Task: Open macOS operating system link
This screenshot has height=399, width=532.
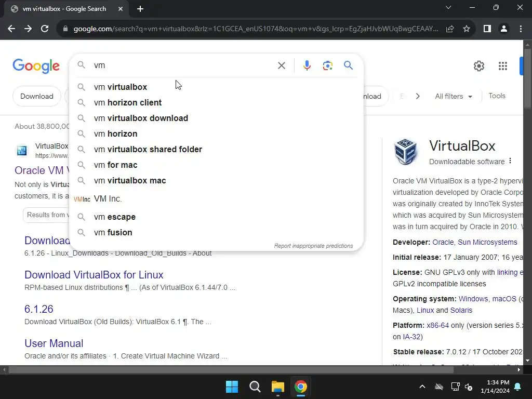Action: [x=504, y=299]
